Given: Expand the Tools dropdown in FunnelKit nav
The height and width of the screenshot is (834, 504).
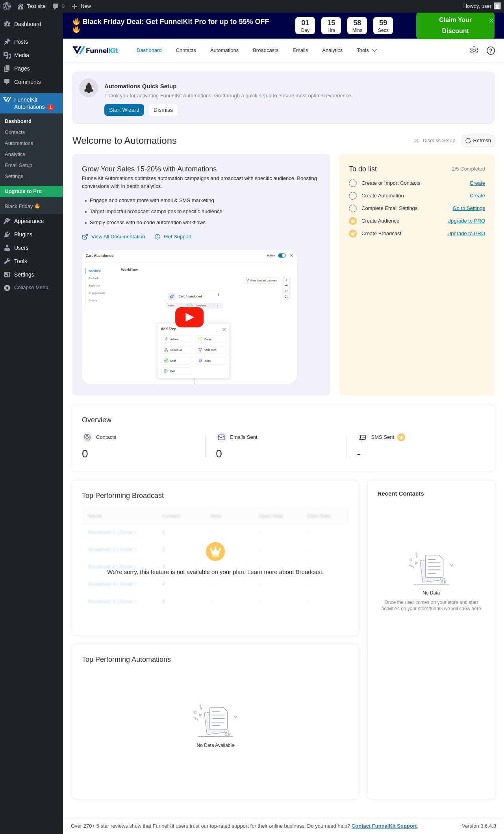Looking at the screenshot, I should coord(367,50).
